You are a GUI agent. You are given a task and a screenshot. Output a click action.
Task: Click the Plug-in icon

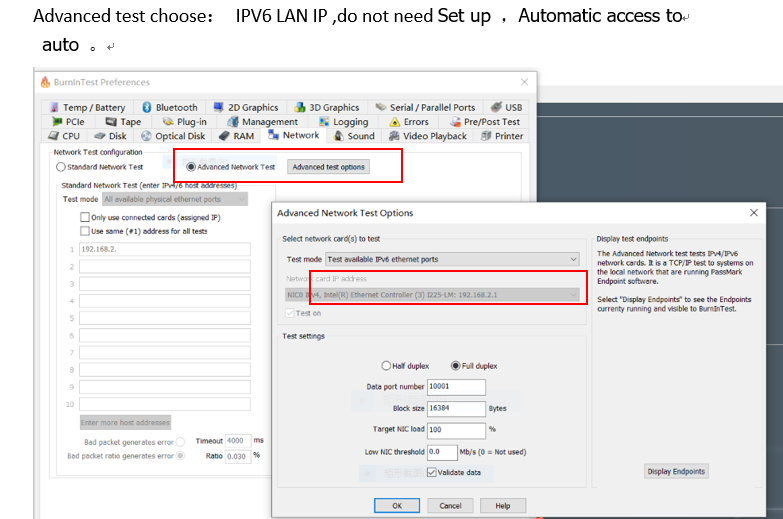[168, 121]
